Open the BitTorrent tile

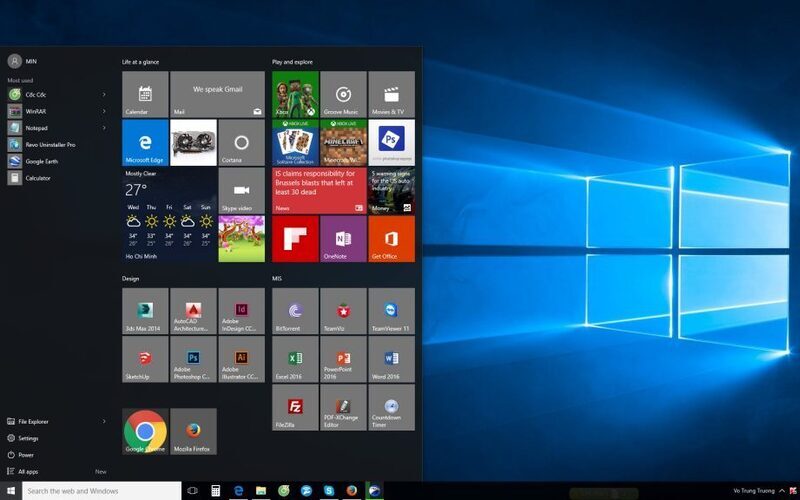coord(295,311)
